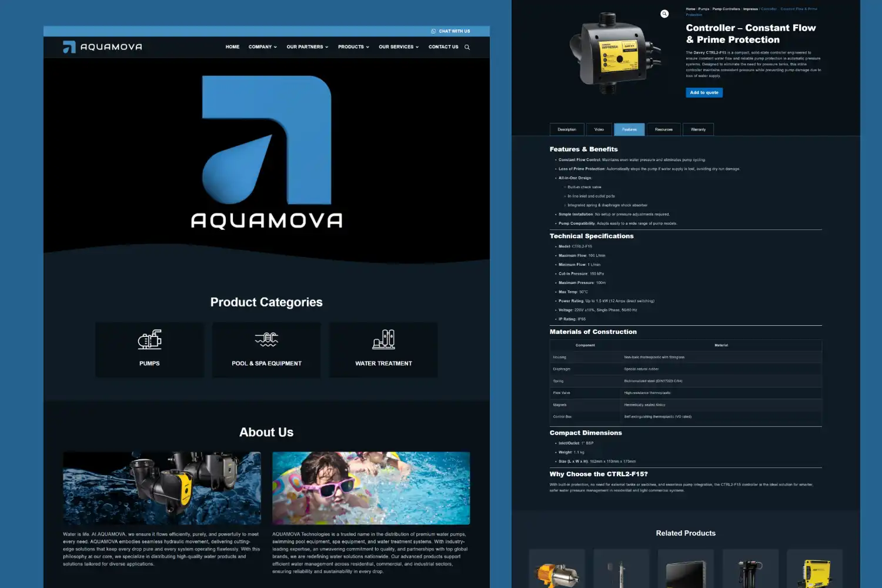Switch to the Description tab

point(567,129)
